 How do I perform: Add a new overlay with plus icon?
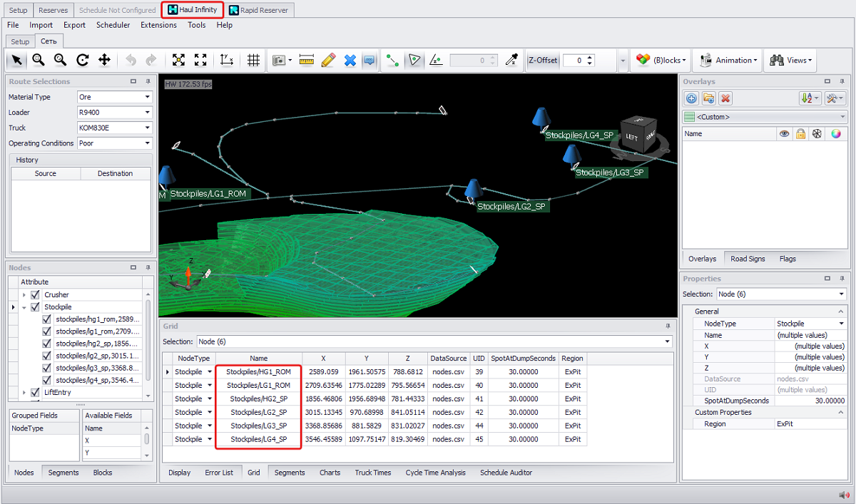click(x=691, y=98)
